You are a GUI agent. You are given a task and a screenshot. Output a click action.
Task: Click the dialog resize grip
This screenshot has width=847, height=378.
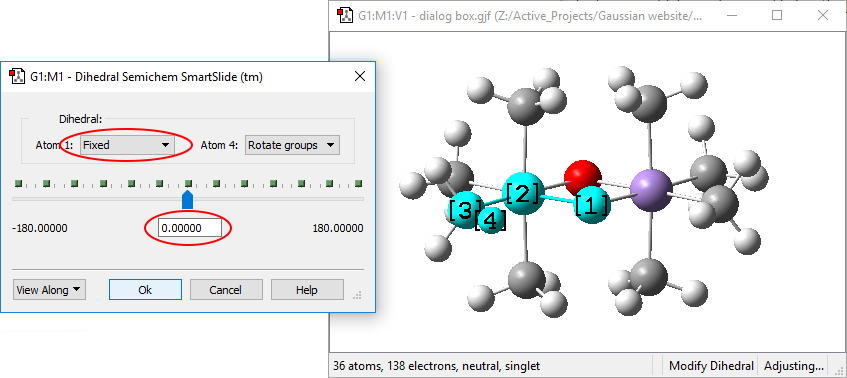[357, 295]
